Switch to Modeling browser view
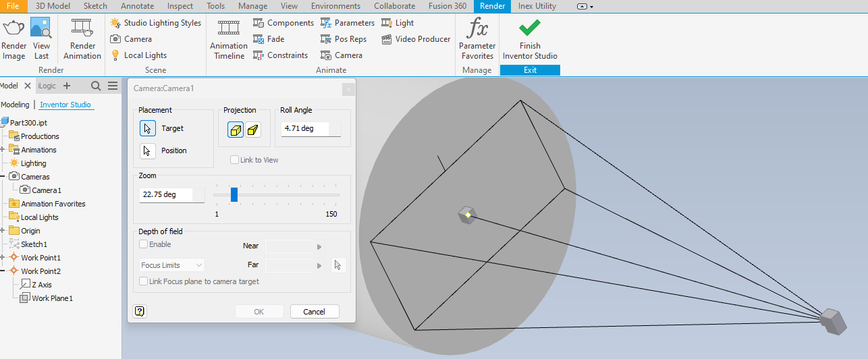The image size is (868, 359). [x=15, y=105]
